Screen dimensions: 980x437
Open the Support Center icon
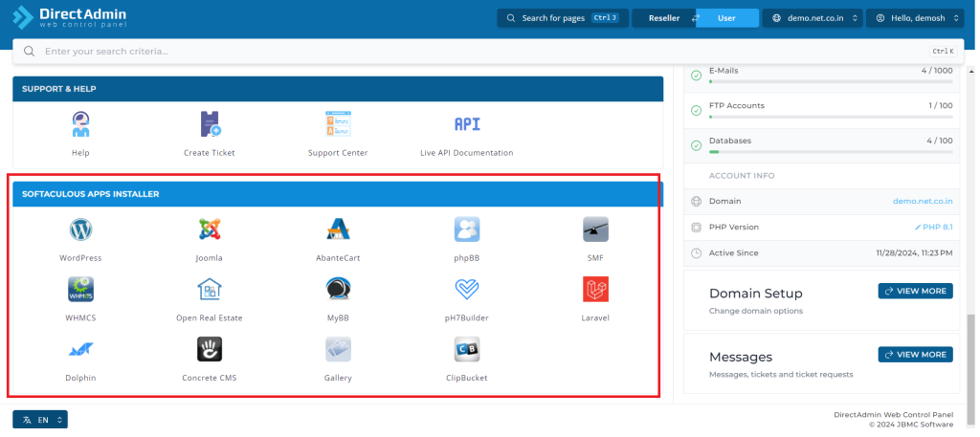pyautogui.click(x=338, y=124)
